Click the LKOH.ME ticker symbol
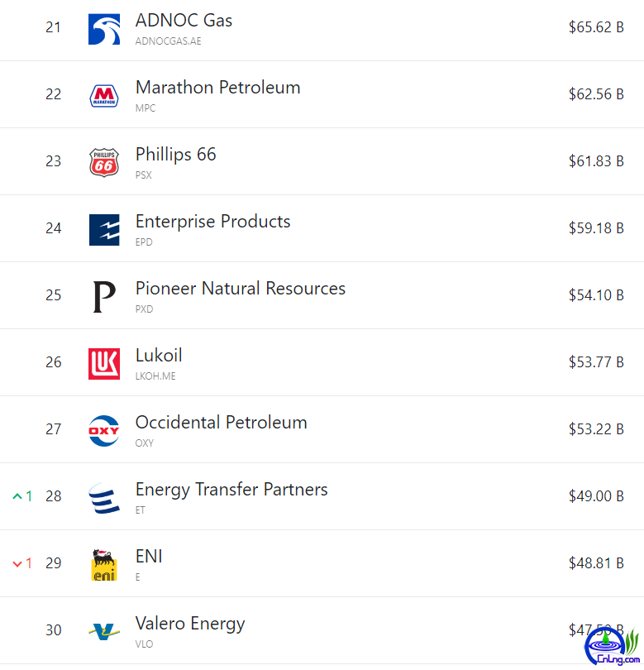The image size is (644, 670). tap(155, 376)
